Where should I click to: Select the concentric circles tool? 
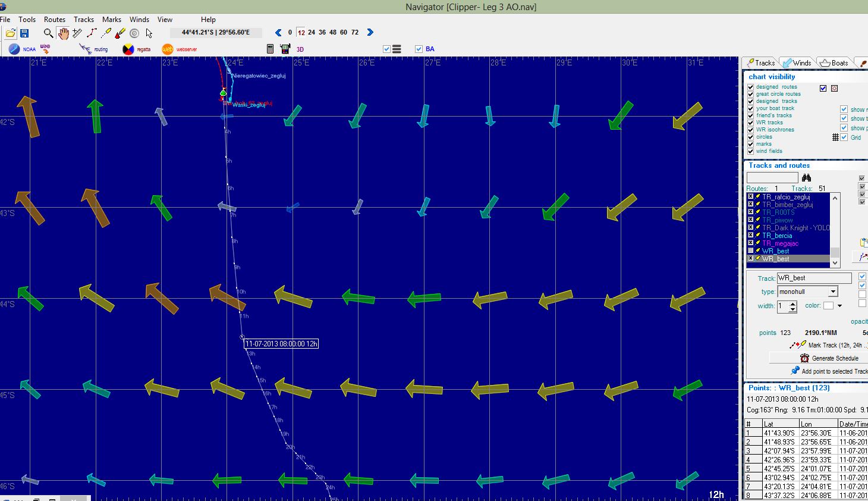tap(134, 33)
